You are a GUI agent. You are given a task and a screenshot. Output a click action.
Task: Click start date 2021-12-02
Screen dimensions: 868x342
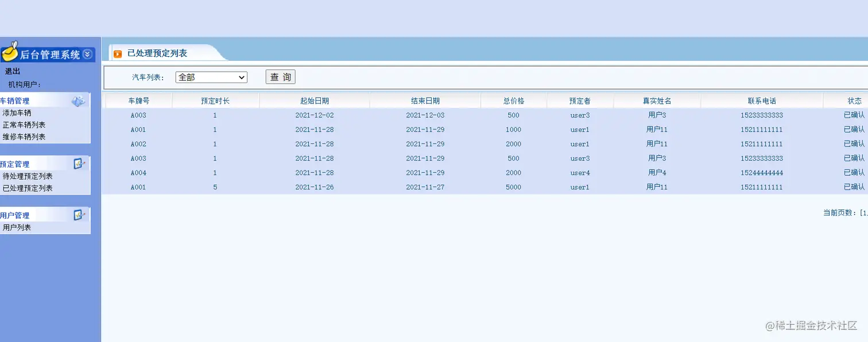(x=315, y=115)
